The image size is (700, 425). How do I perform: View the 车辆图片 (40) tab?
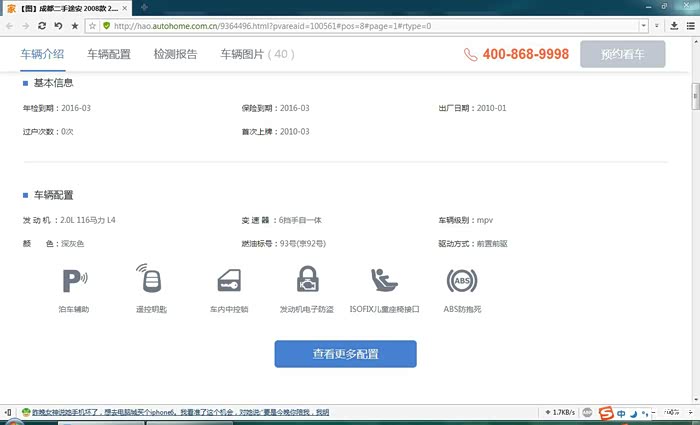pyautogui.click(x=256, y=54)
